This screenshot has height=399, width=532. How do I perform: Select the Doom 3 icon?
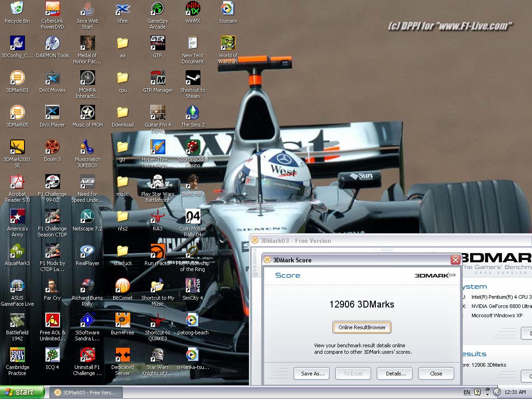tap(52, 147)
